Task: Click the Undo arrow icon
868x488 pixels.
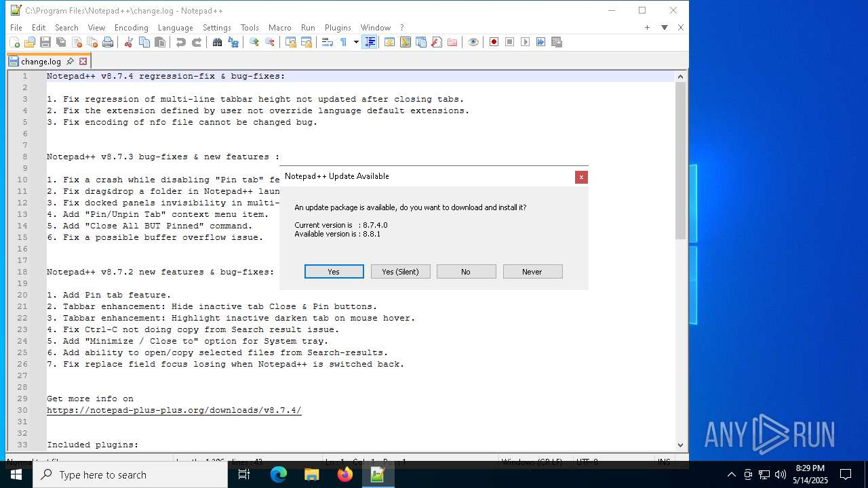Action: (x=180, y=42)
